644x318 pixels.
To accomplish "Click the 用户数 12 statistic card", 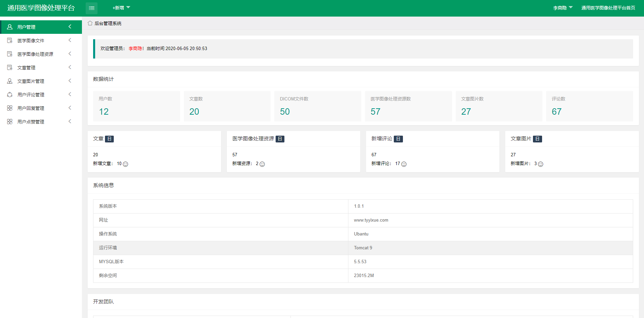I will click(136, 106).
